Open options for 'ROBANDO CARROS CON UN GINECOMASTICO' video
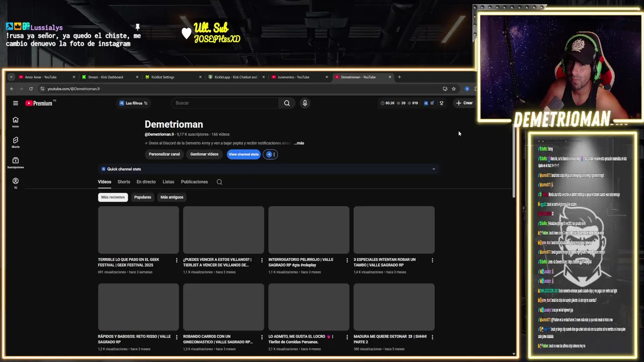The width and height of the screenshot is (644, 362). pos(262,337)
